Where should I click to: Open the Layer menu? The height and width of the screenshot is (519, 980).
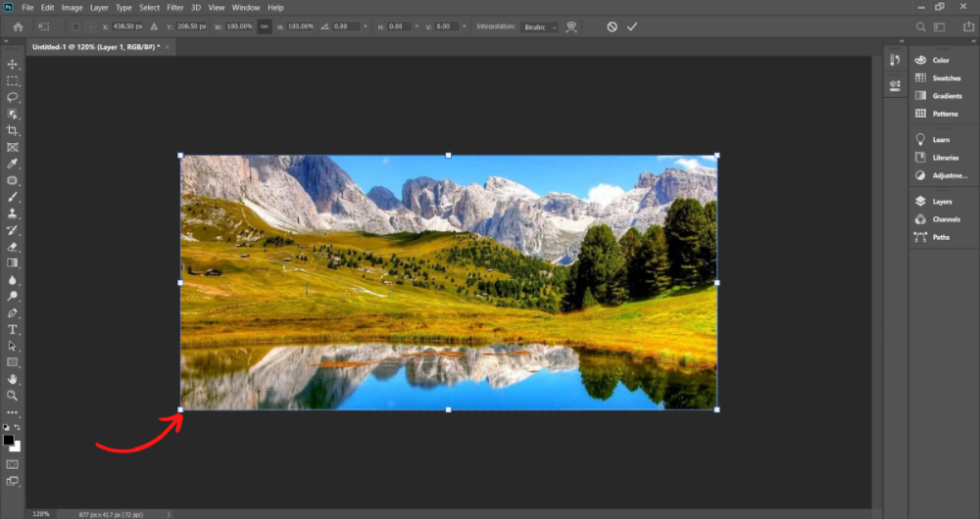tap(99, 8)
